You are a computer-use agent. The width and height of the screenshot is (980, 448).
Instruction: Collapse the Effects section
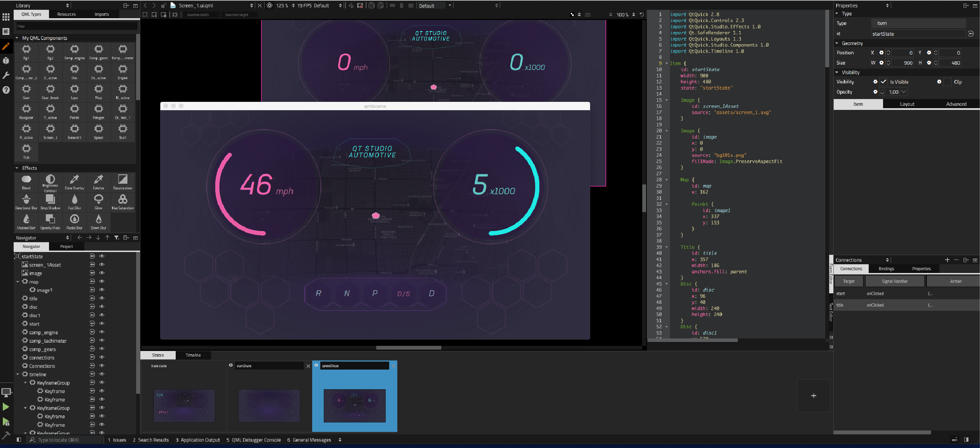click(x=17, y=168)
